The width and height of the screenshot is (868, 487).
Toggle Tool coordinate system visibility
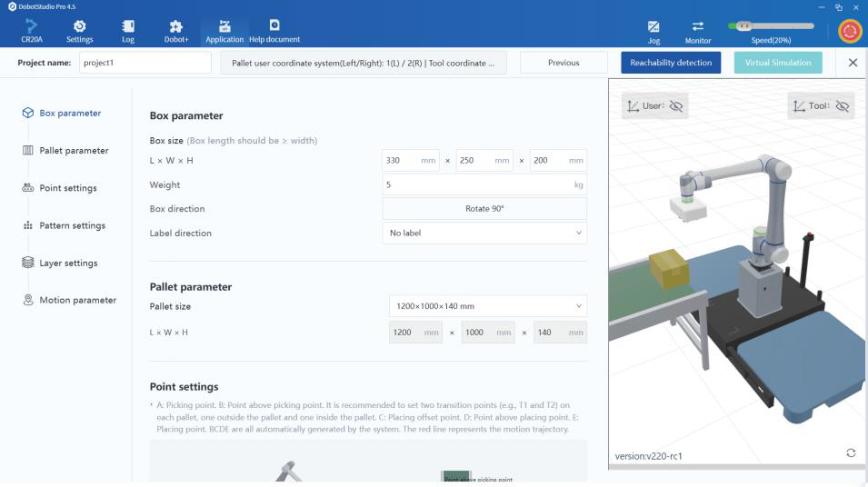point(842,106)
